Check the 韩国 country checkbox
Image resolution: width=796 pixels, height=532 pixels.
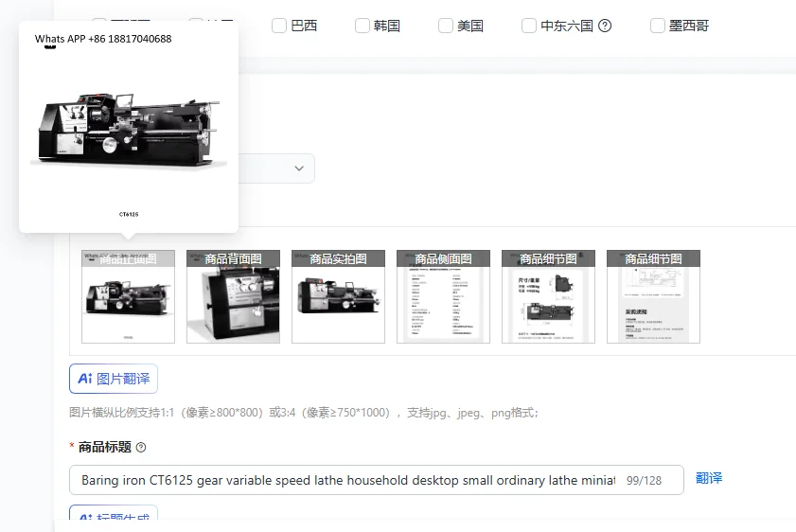pos(363,26)
